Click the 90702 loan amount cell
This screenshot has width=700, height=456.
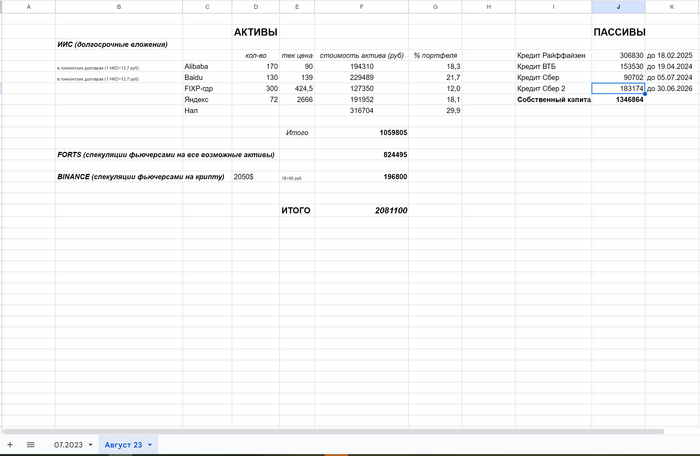click(x=619, y=78)
